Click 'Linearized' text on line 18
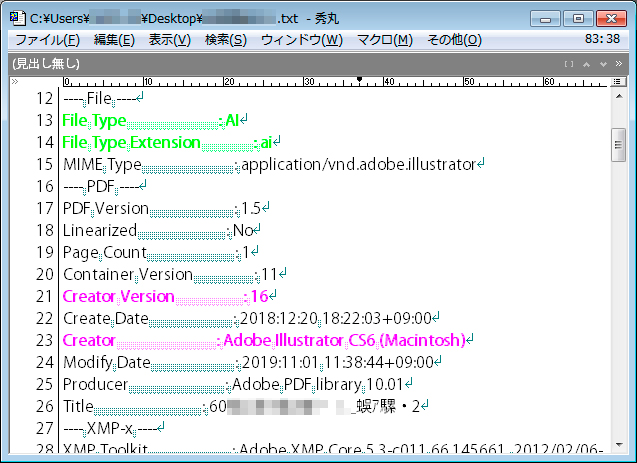This screenshot has width=637, height=463. click(100, 231)
